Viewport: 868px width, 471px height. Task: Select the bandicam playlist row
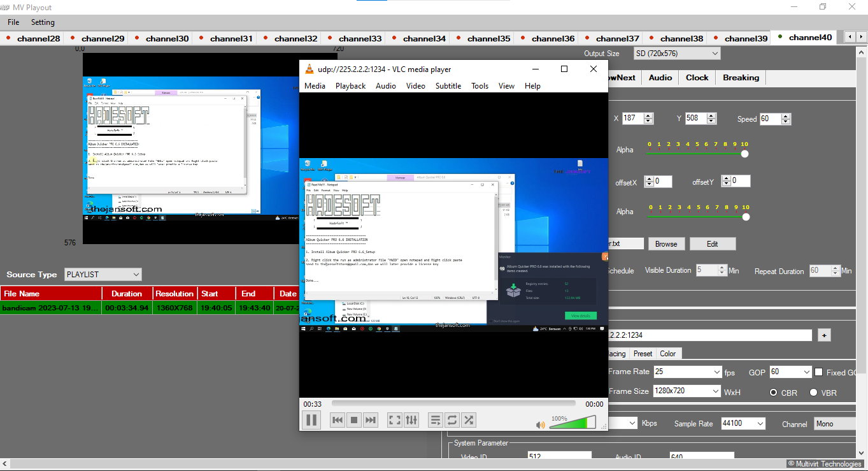tap(150, 308)
